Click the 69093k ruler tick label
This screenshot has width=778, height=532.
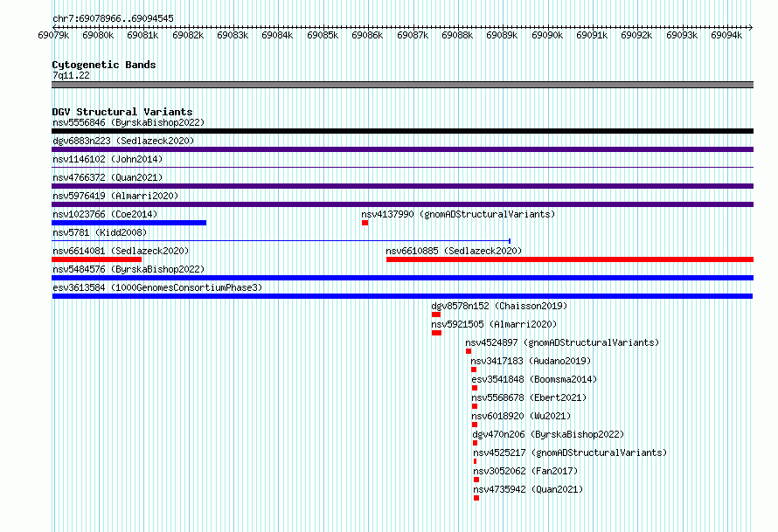point(682,35)
